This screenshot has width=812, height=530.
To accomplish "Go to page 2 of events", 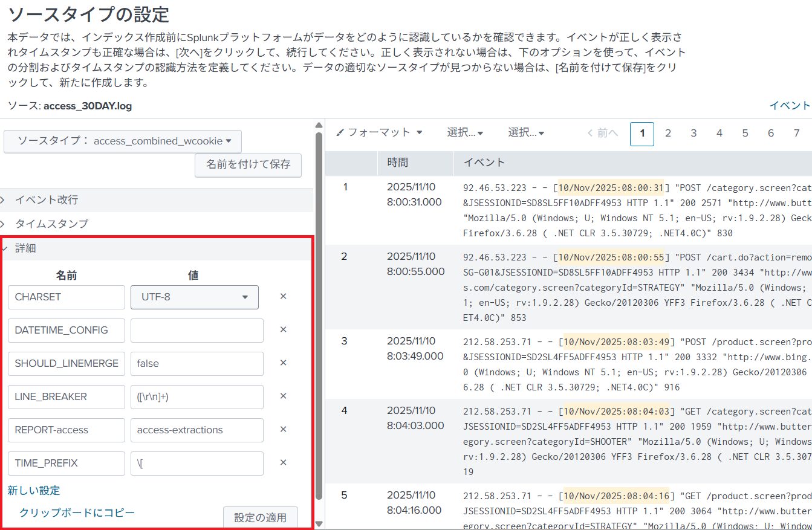I will point(667,134).
